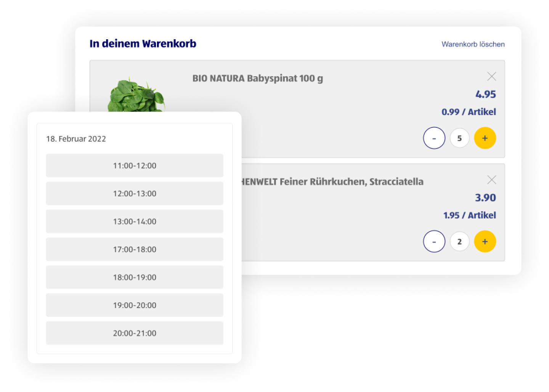Viewport: 549px width, 392px height.
Task: Remove Feiner Rührkuchen from cart
Action: point(491,180)
